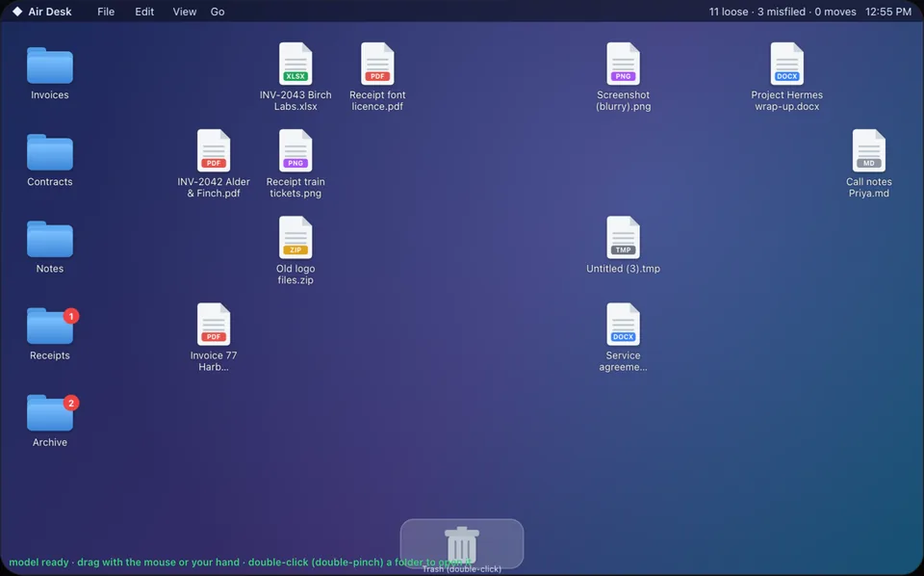
Task: Click the 'model ready' status message
Action: click(38, 562)
